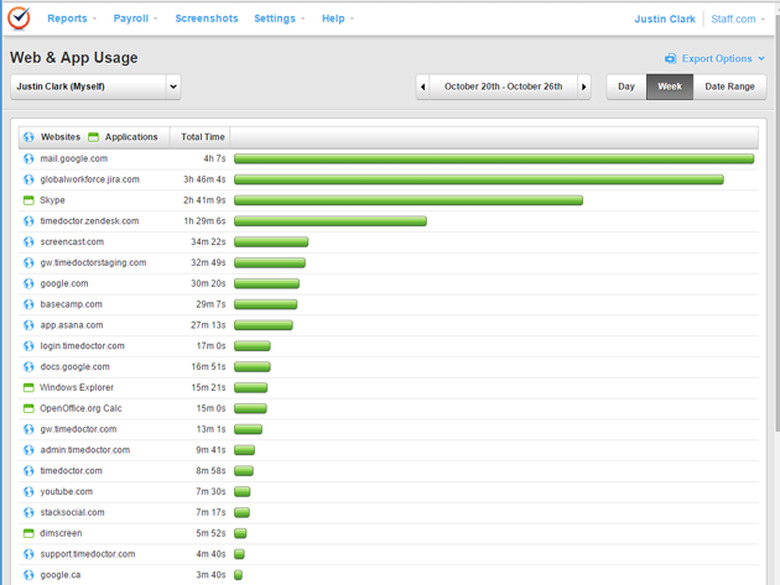Open the Justin Clark profile link
780x585 pixels.
pyautogui.click(x=665, y=19)
